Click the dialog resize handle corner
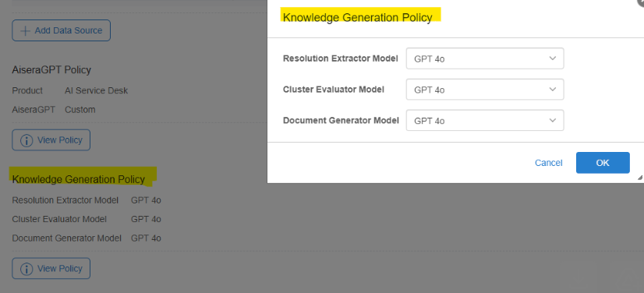 [639, 178]
